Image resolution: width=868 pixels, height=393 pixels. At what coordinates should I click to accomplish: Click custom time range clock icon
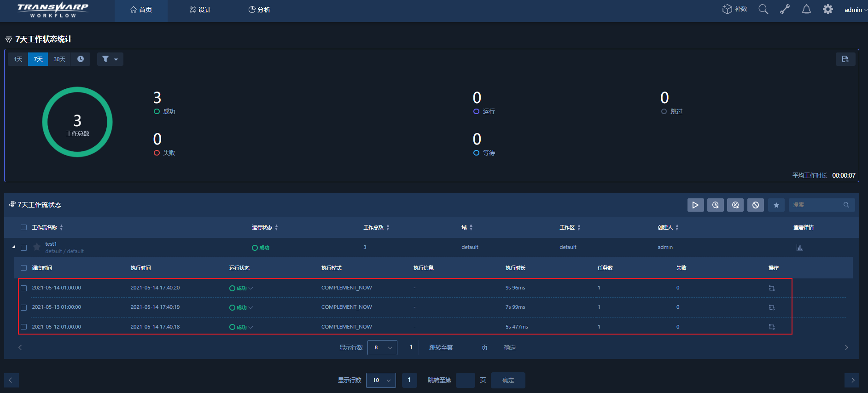click(81, 59)
